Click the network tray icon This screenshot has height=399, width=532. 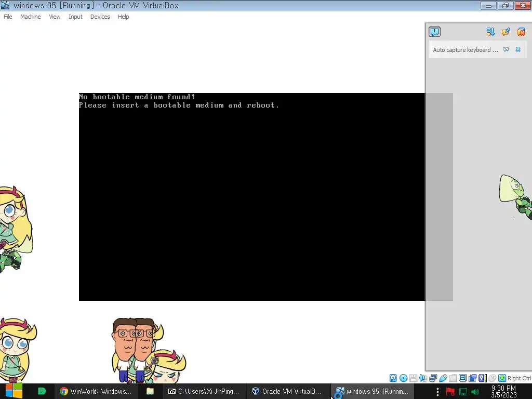click(463, 392)
